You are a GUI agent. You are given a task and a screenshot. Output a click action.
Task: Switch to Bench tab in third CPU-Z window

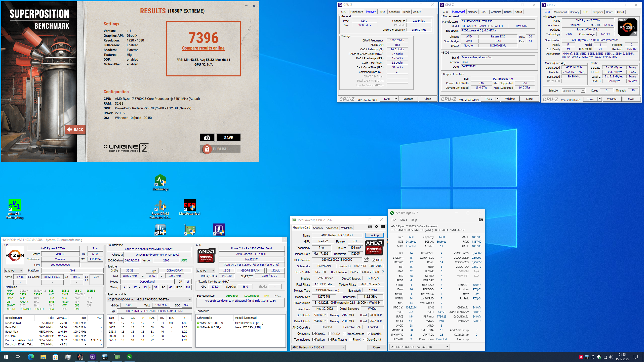coord(610,12)
